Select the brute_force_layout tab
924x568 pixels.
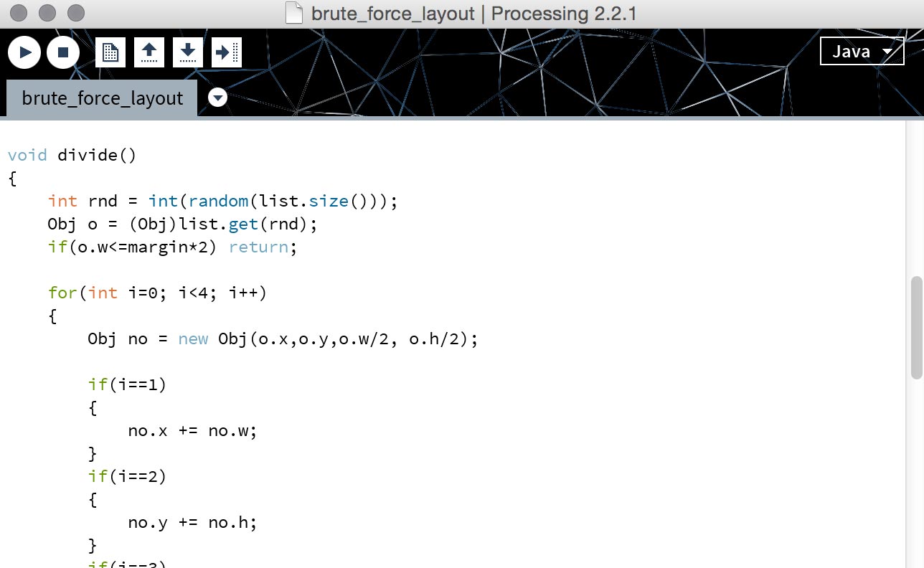point(102,98)
